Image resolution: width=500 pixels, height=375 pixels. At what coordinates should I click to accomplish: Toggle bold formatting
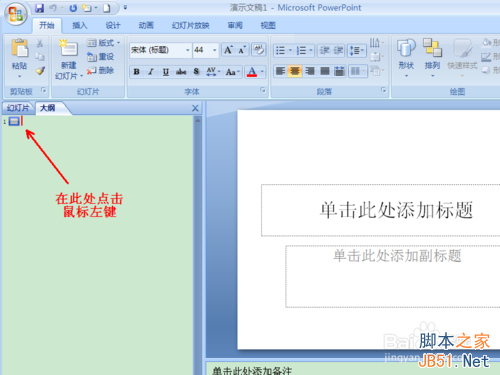[136, 72]
